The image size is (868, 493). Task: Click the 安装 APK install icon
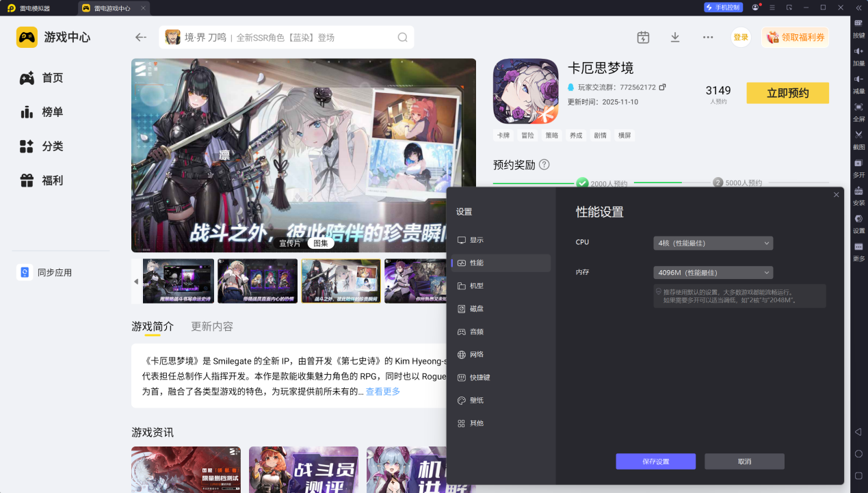[x=858, y=191]
